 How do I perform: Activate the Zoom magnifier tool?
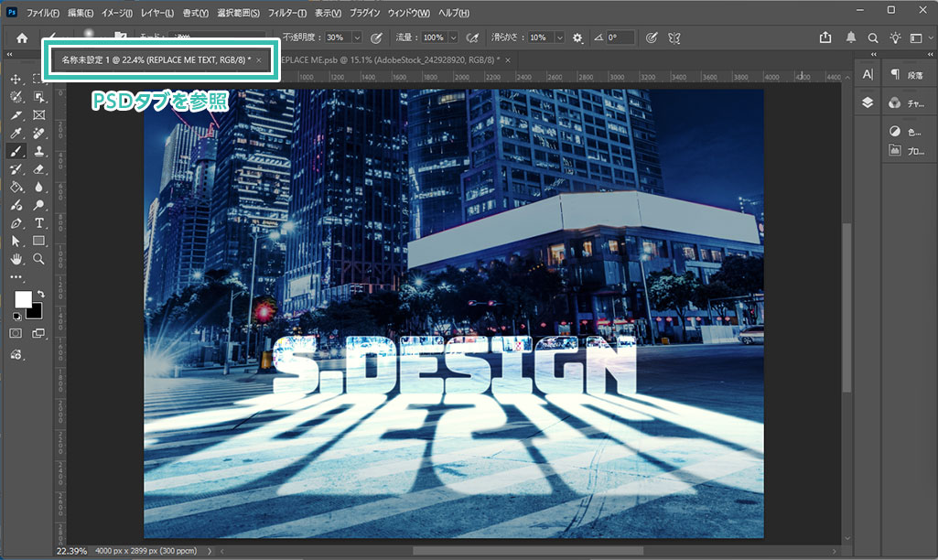(x=39, y=259)
